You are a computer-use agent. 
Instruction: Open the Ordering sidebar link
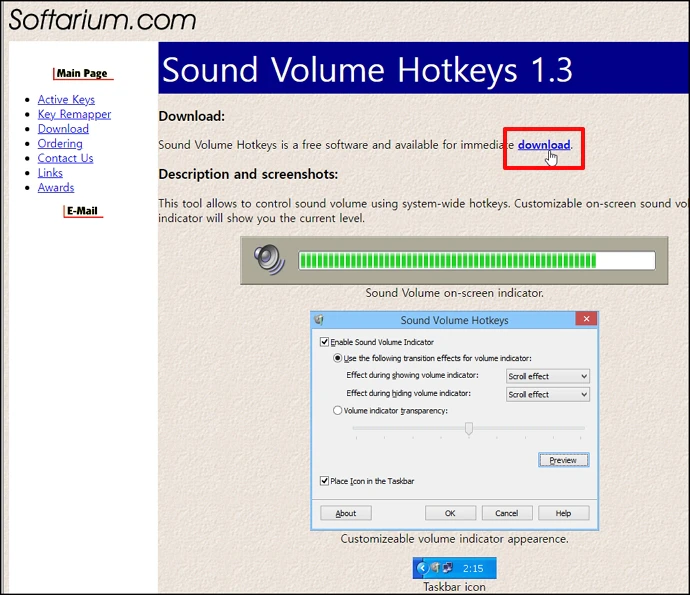tap(60, 143)
